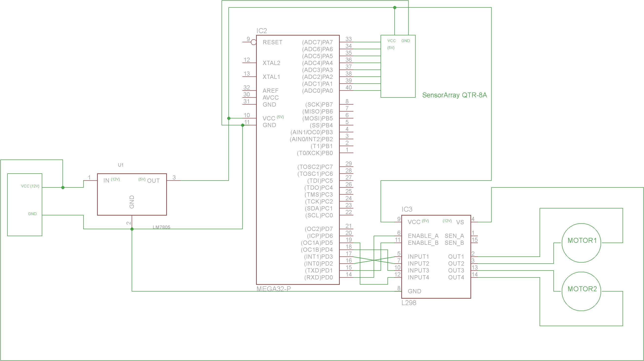Click the OUT3 pin label
644x361 pixels.
pyautogui.click(x=456, y=271)
